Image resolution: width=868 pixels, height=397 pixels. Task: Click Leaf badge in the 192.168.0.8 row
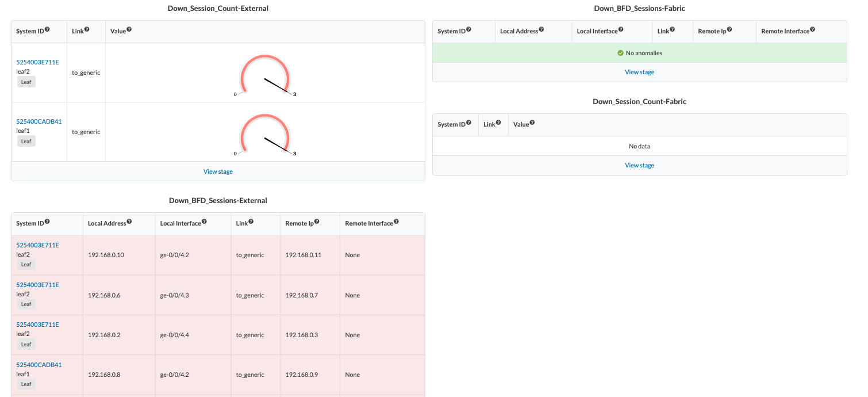(x=26, y=384)
